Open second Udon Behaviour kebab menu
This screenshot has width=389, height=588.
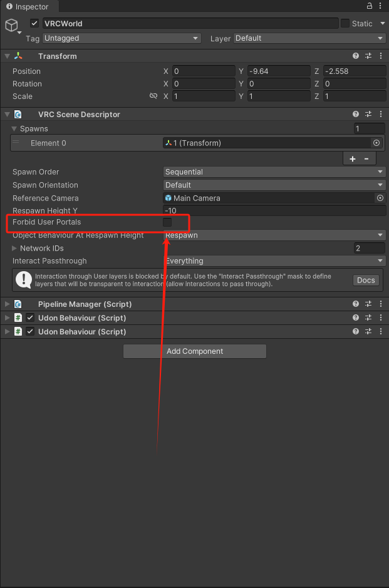(x=381, y=331)
